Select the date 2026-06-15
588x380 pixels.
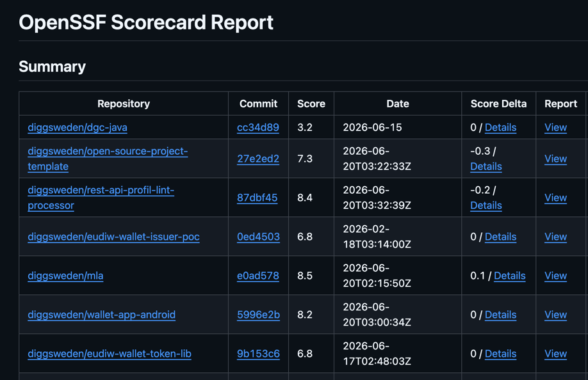click(372, 127)
